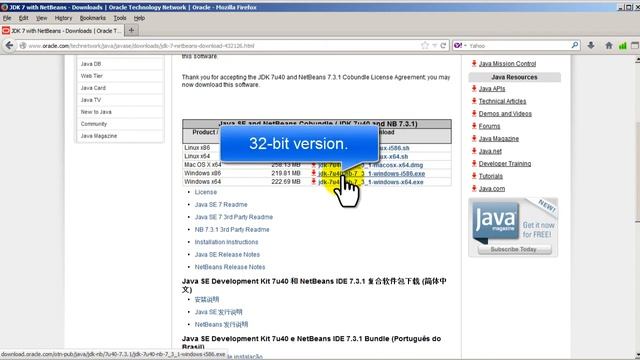The height and width of the screenshot is (360, 640).
Task: Click Subscribe Today button on Java magazine ad
Action: 514,249
